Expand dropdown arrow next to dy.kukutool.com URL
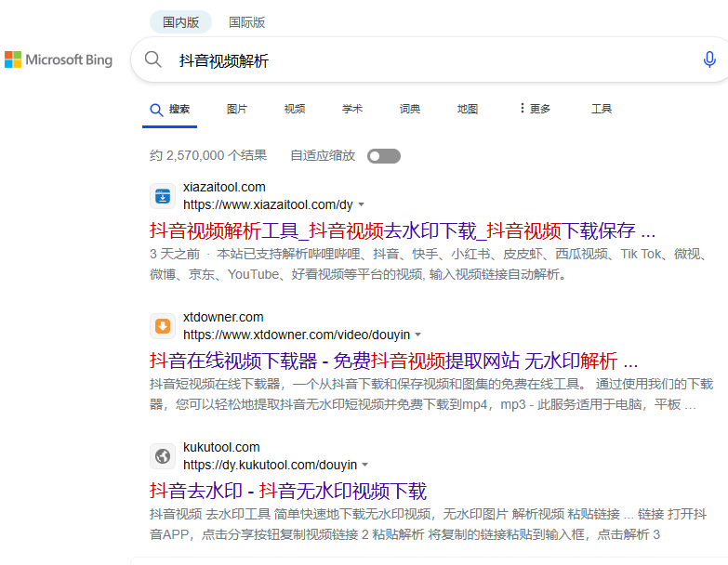This screenshot has height=565, width=728. click(364, 465)
